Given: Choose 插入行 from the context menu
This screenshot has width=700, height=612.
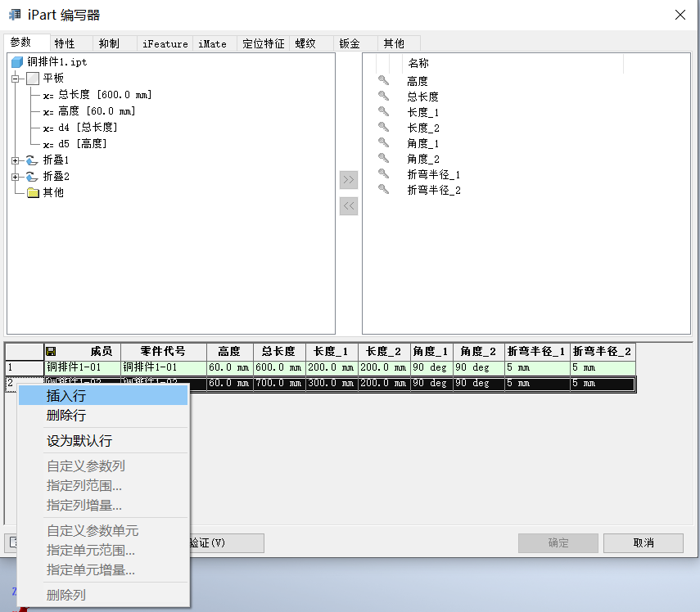Looking at the screenshot, I should (103, 396).
